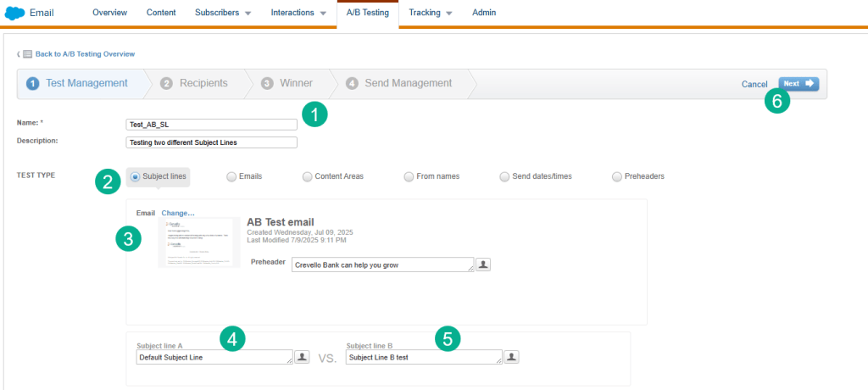
Task: Click personalization icon next to Preheader field
Action: click(x=483, y=265)
